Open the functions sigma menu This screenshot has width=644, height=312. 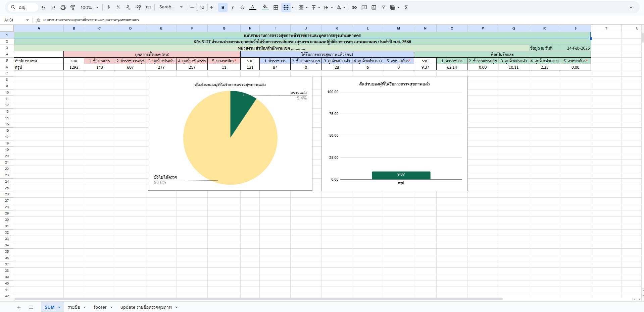tap(406, 7)
